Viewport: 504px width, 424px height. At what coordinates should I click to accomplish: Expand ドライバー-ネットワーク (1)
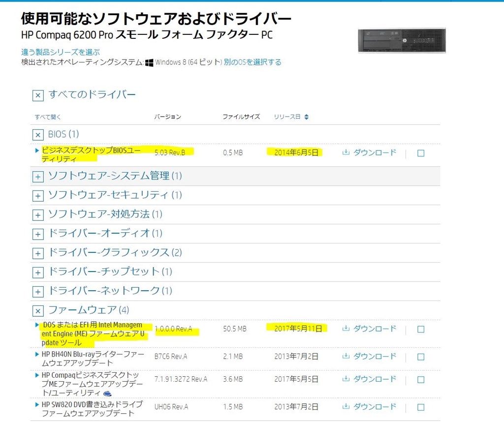pyautogui.click(x=38, y=292)
